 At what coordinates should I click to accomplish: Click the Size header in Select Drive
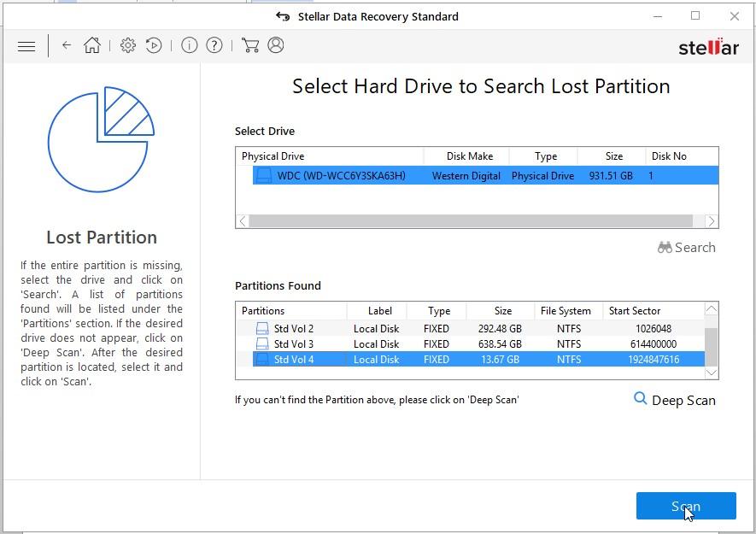pyautogui.click(x=612, y=156)
